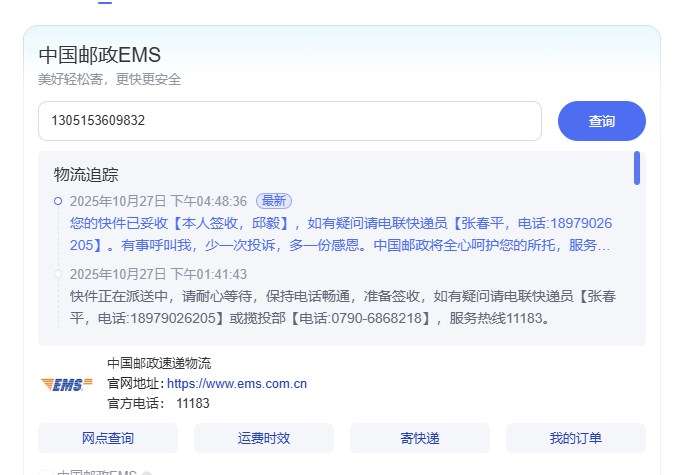Open 网点查询 branch lookup

(x=107, y=438)
